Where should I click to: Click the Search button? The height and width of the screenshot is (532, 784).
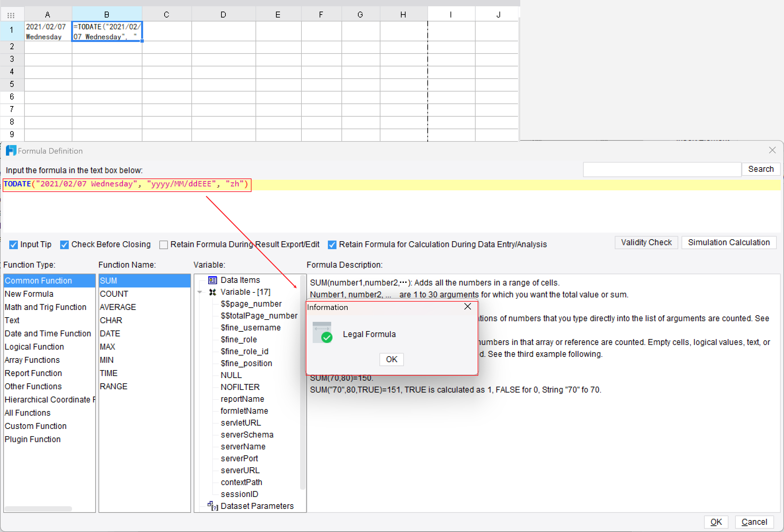pyautogui.click(x=761, y=169)
